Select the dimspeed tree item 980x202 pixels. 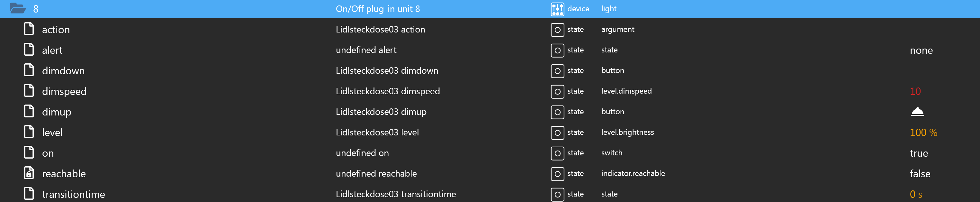pyautogui.click(x=64, y=91)
